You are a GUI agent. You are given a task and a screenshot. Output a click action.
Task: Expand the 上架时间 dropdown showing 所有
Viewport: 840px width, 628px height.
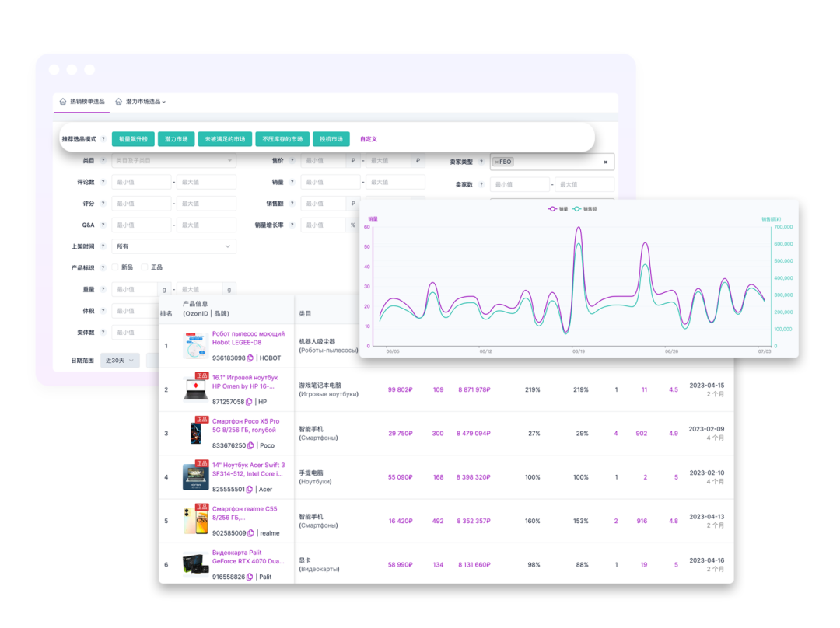pyautogui.click(x=173, y=246)
